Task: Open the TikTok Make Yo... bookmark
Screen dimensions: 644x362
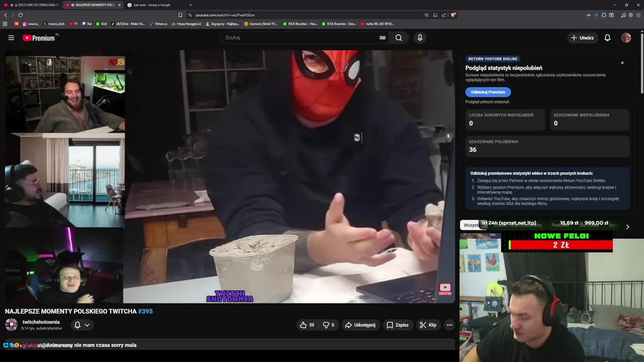Action: (128, 24)
